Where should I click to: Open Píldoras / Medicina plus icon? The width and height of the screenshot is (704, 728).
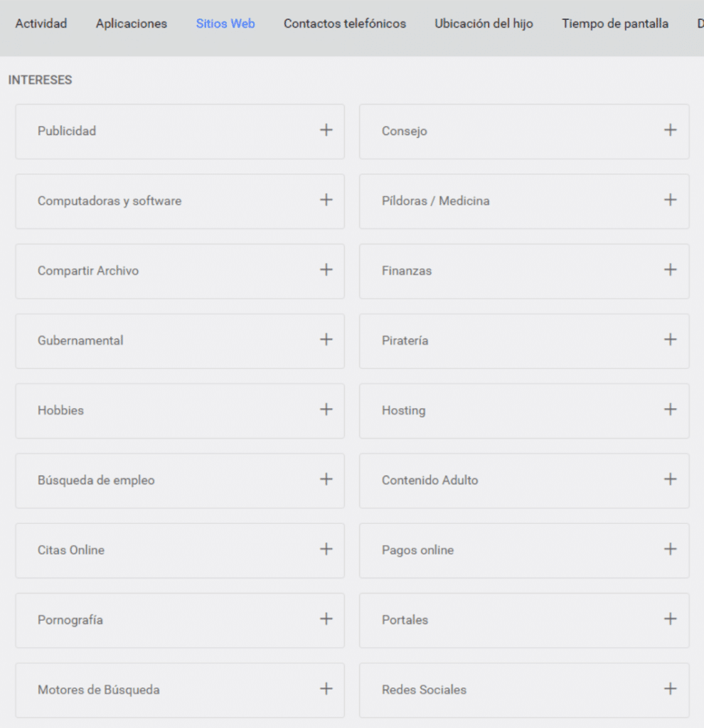point(670,200)
